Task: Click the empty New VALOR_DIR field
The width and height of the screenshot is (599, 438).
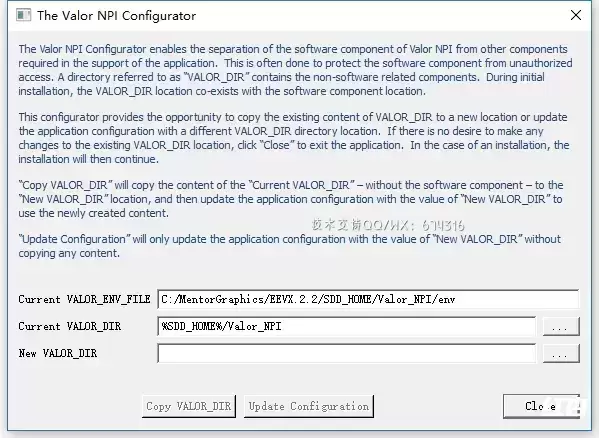Action: [346, 353]
